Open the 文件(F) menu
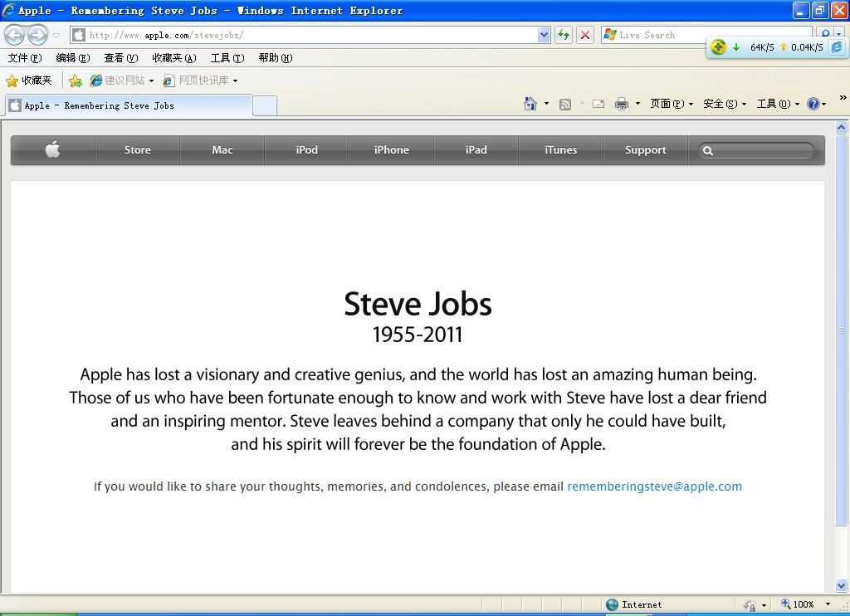The image size is (850, 616). (24, 57)
